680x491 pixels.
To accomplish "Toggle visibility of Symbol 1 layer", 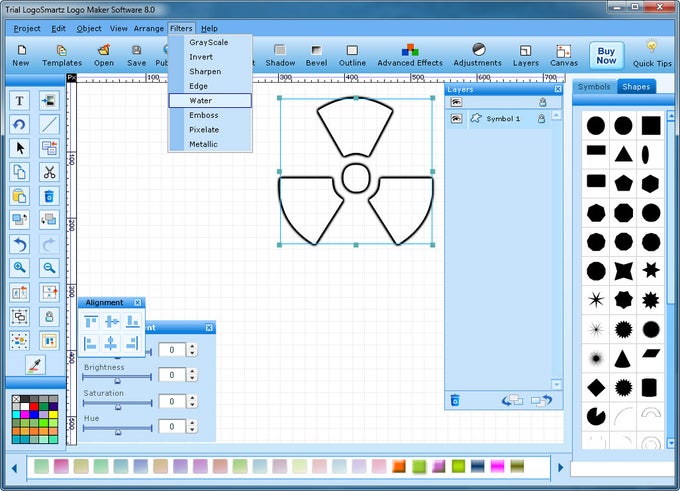I will click(x=456, y=118).
